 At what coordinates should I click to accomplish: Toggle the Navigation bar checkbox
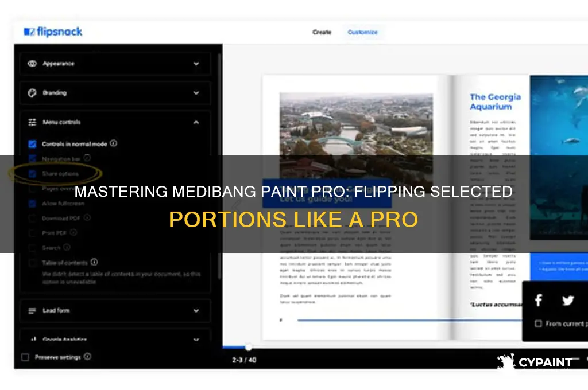point(32,159)
